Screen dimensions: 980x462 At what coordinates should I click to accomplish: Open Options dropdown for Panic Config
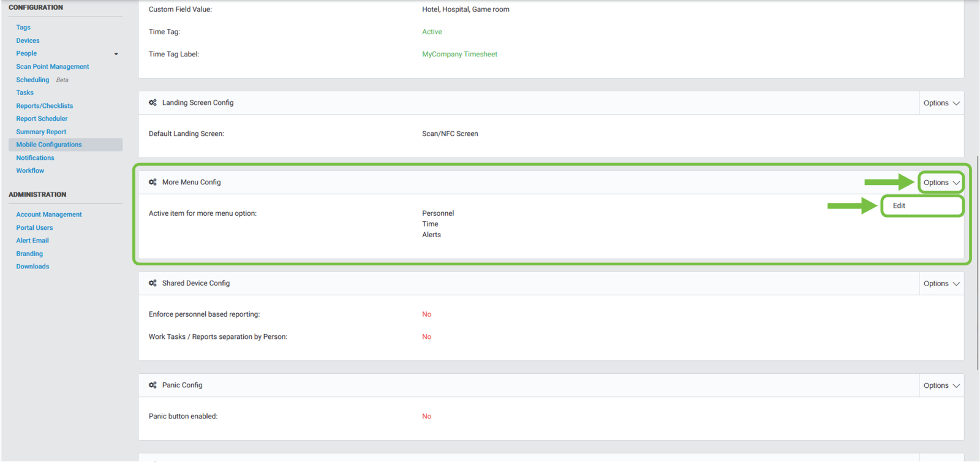coord(941,385)
